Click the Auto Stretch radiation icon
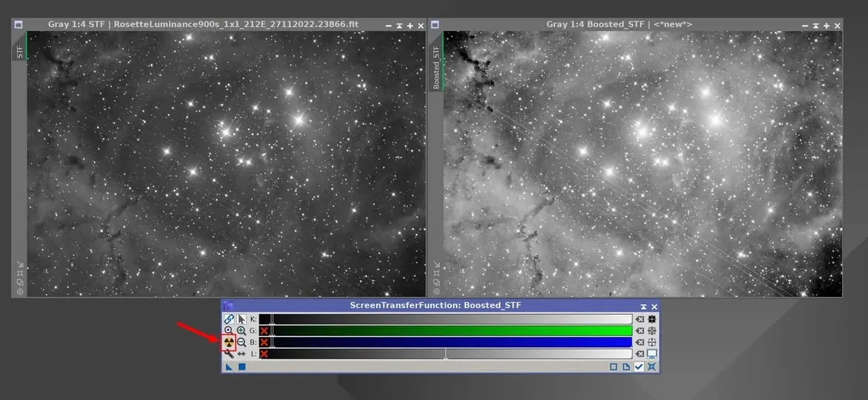The image size is (868, 400). [x=229, y=342]
